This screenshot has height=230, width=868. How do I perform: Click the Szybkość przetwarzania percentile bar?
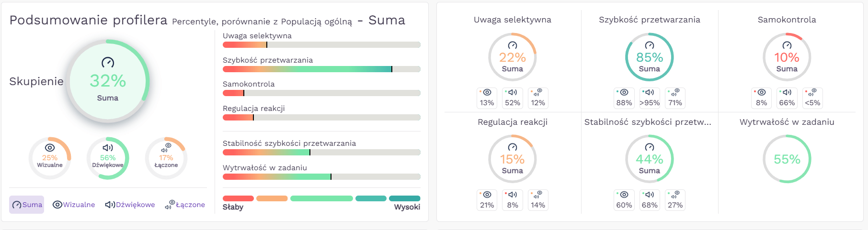click(x=321, y=69)
